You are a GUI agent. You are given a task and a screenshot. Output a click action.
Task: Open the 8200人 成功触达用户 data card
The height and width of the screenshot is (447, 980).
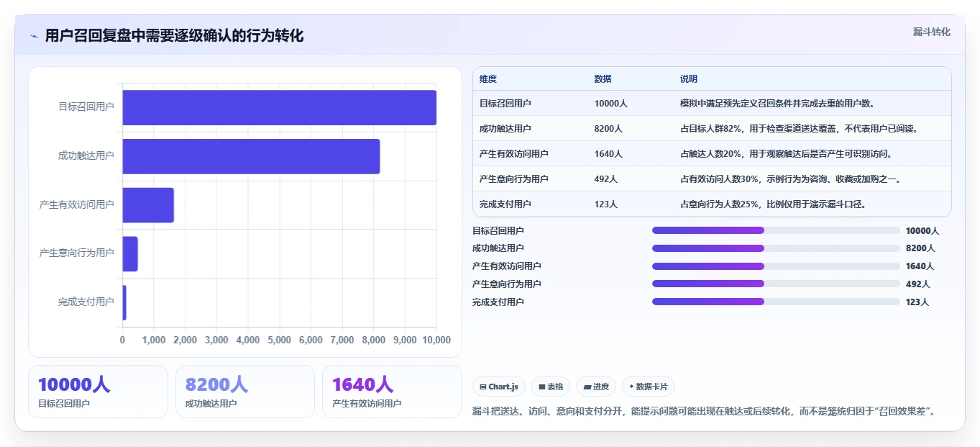click(245, 392)
